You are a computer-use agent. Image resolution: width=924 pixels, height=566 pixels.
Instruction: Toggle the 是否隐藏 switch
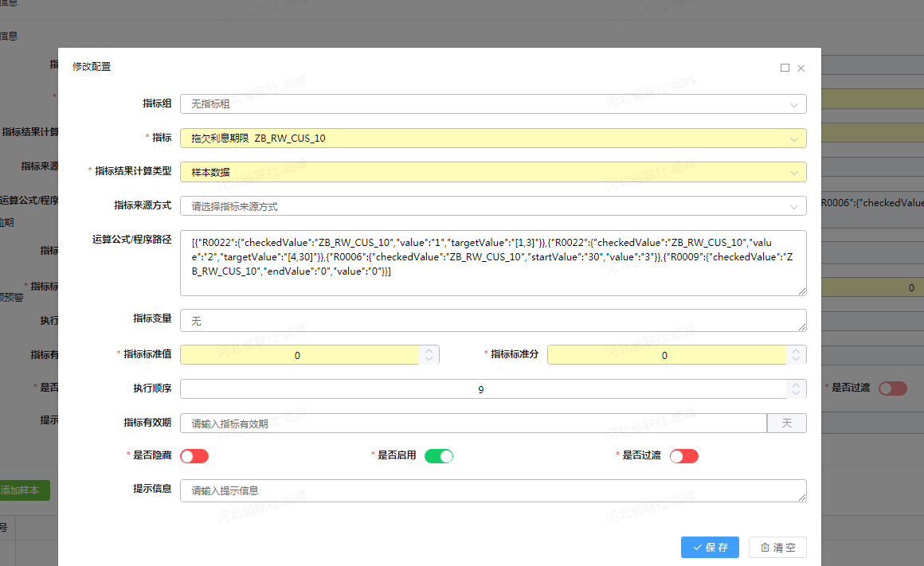(194, 456)
